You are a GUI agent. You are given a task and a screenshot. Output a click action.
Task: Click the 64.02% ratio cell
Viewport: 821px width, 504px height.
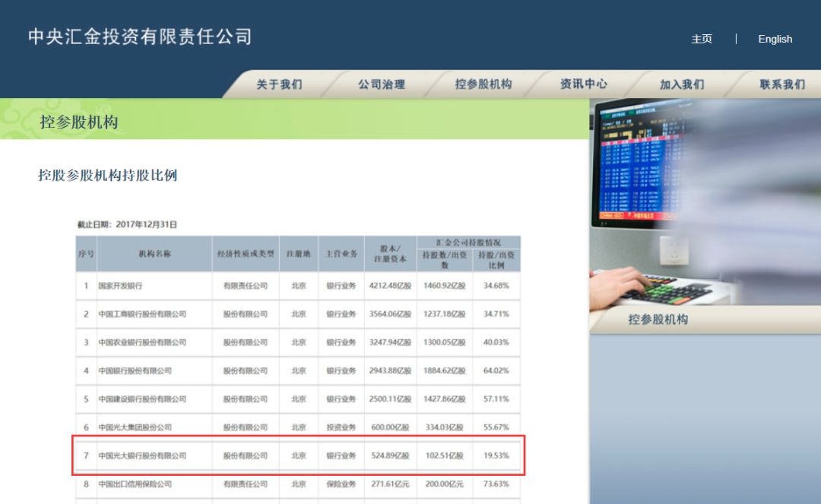[x=496, y=370]
